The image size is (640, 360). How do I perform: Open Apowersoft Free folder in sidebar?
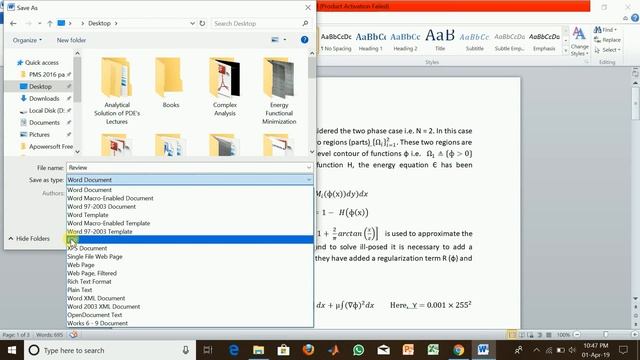(50, 146)
